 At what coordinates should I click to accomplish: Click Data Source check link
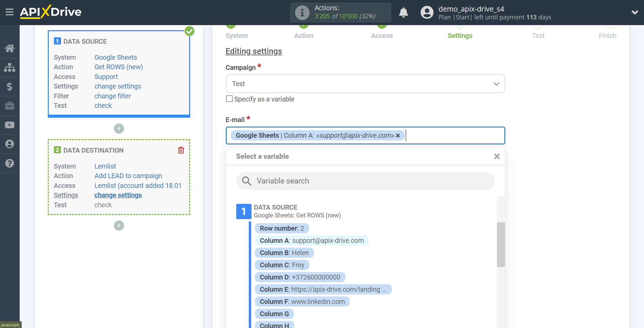tap(103, 105)
